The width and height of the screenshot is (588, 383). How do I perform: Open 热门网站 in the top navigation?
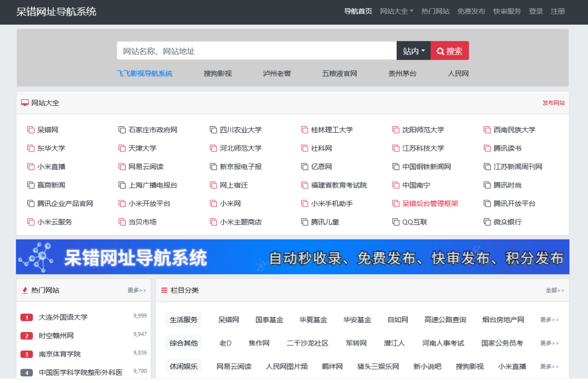(435, 12)
